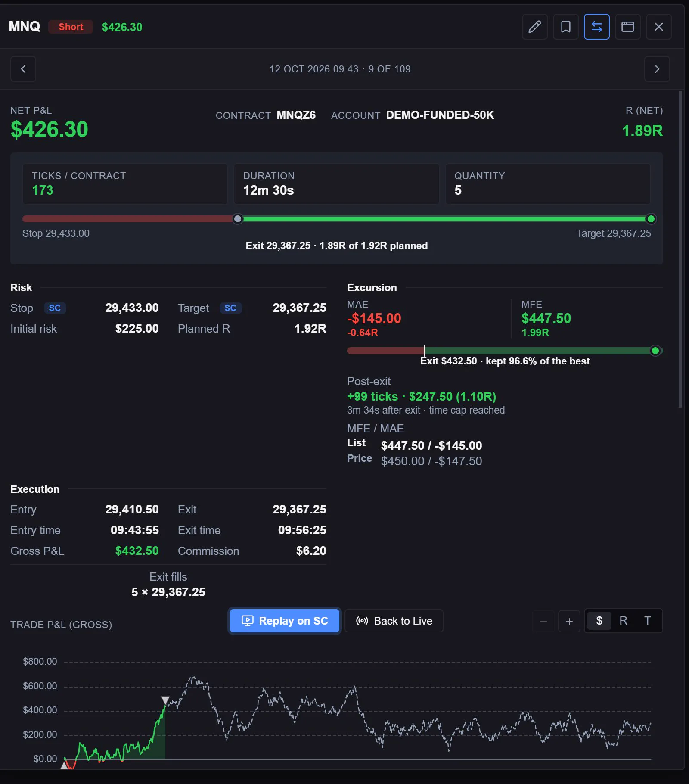Screen dimensions: 689x784
Task: Click the MAE -$145.00 value
Action: click(374, 318)
